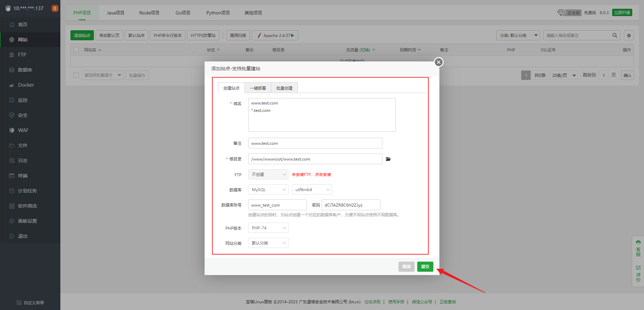Open the 分类: 默认分类 filter dropdown
644x310 pixels.
pyautogui.click(x=518, y=35)
